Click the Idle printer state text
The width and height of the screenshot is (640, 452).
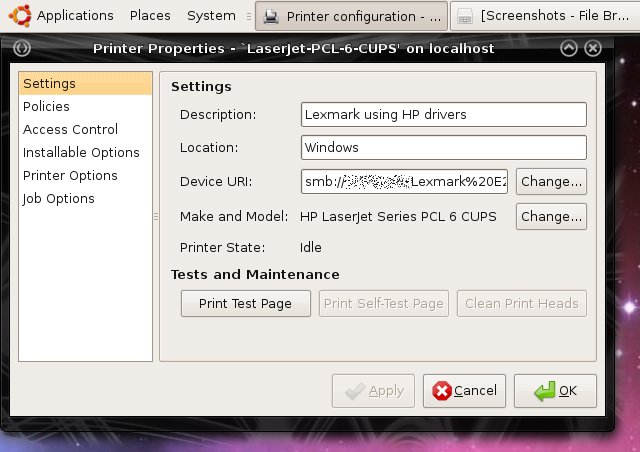tap(311, 247)
